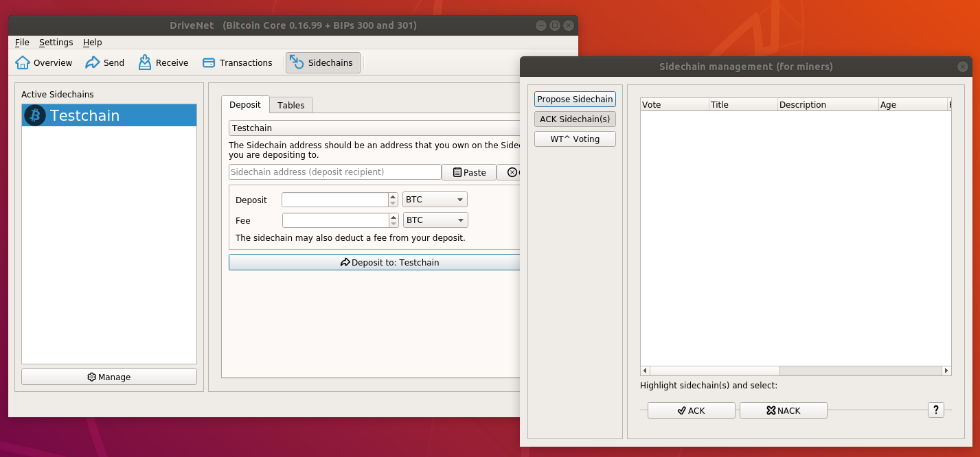Open WT^ Voting section
The width and height of the screenshot is (980, 457).
pos(575,139)
